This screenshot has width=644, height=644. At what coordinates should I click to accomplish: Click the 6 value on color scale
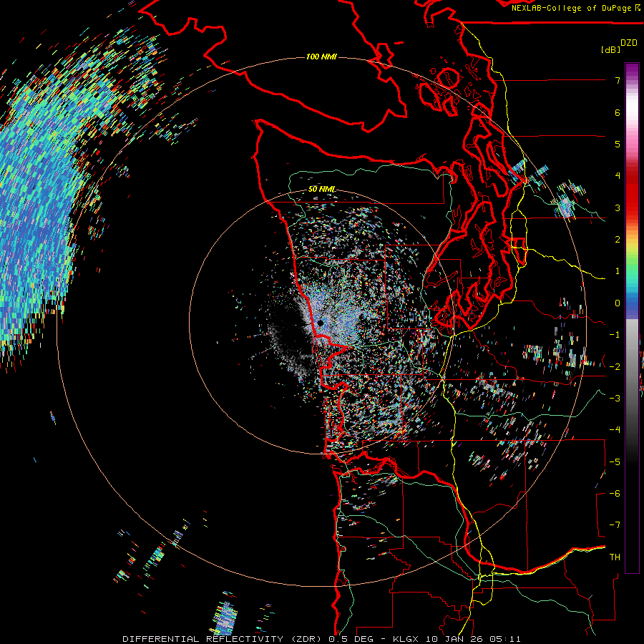coord(618,112)
